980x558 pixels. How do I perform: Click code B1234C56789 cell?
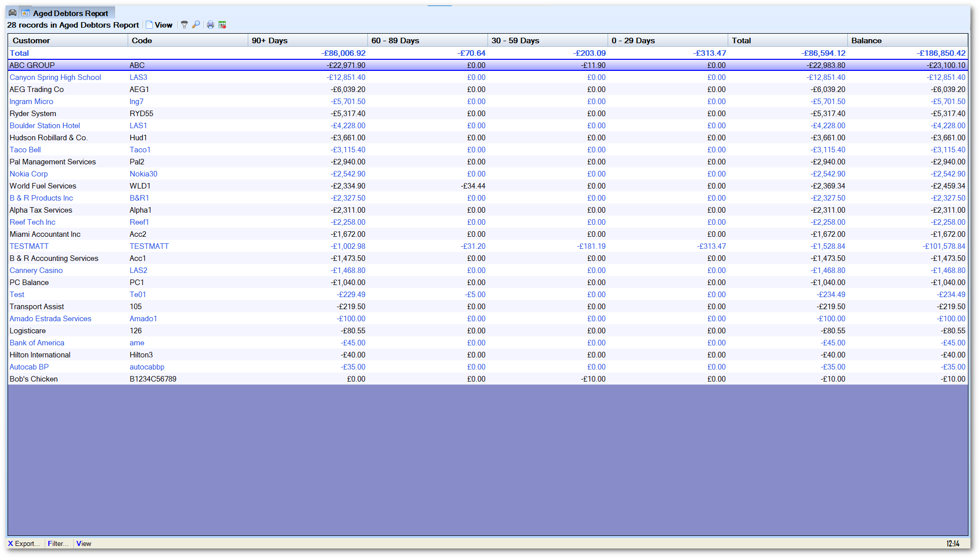[153, 379]
